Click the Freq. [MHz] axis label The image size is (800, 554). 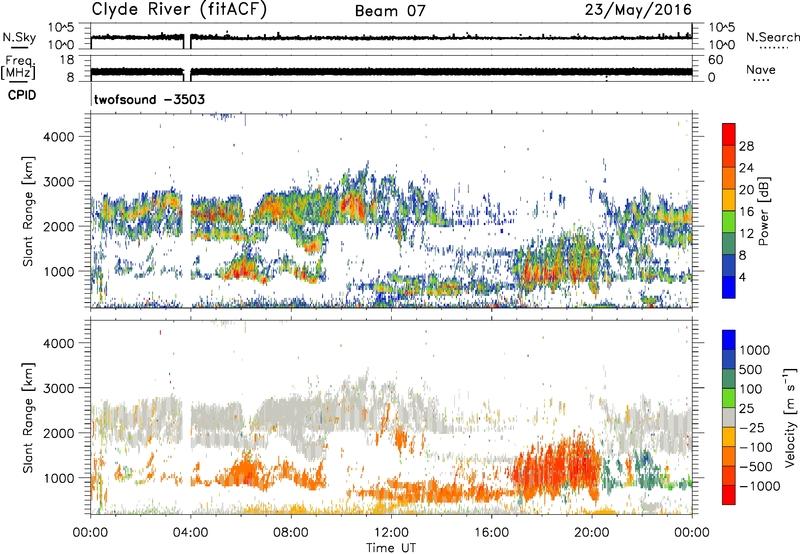[19, 68]
